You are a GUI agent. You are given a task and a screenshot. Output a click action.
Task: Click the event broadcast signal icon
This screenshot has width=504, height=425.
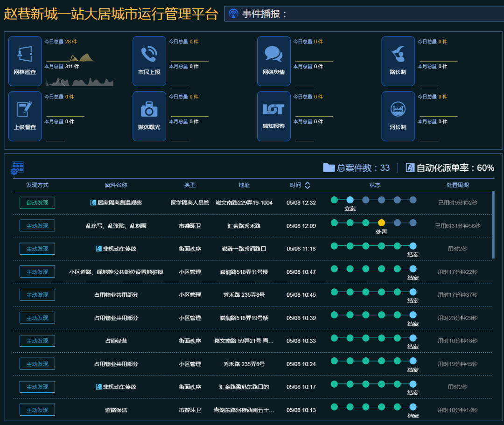pos(233,14)
